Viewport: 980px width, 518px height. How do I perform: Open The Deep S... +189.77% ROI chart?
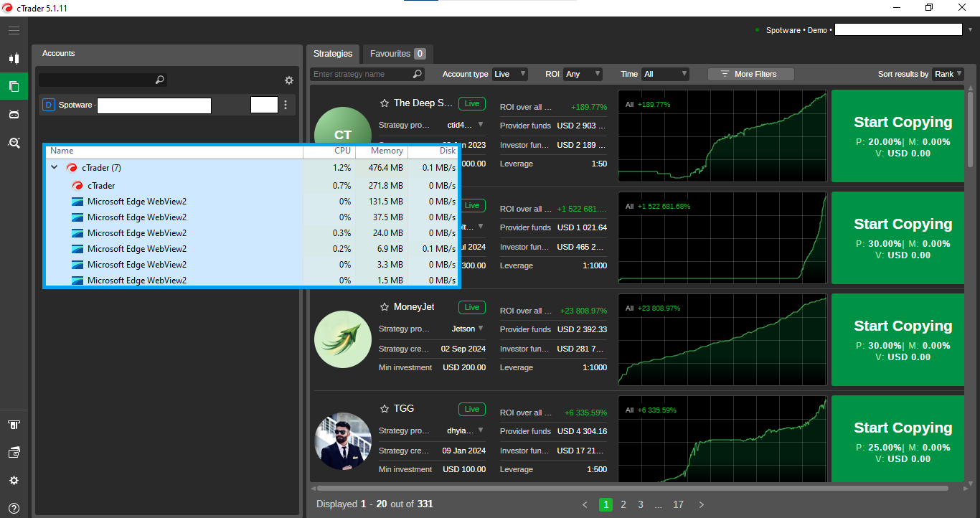click(722, 136)
